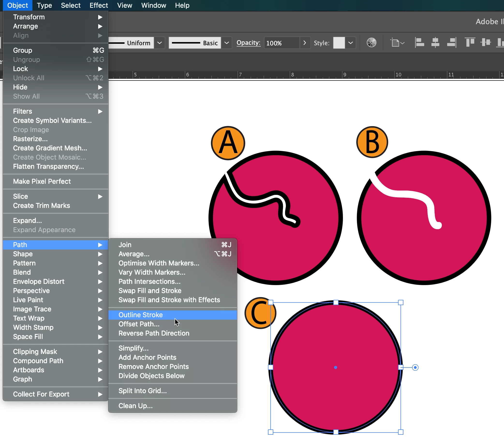Open the Basic brush definition dropdown
Image resolution: width=504 pixels, height=441 pixels.
coord(227,43)
